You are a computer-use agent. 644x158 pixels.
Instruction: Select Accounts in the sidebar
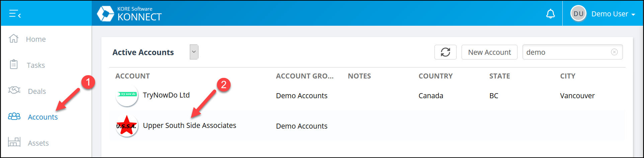pos(43,117)
